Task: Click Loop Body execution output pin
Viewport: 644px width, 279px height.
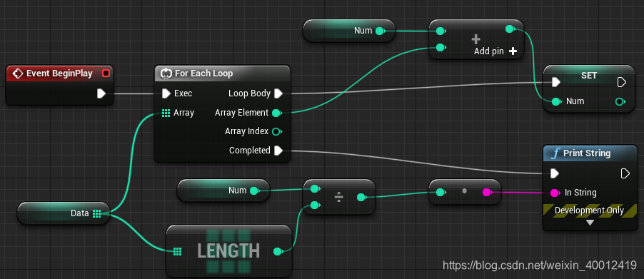Action: 278,93
